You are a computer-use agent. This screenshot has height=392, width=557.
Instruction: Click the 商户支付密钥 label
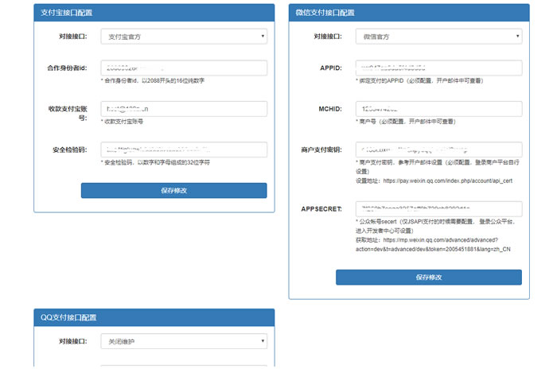coord(321,149)
